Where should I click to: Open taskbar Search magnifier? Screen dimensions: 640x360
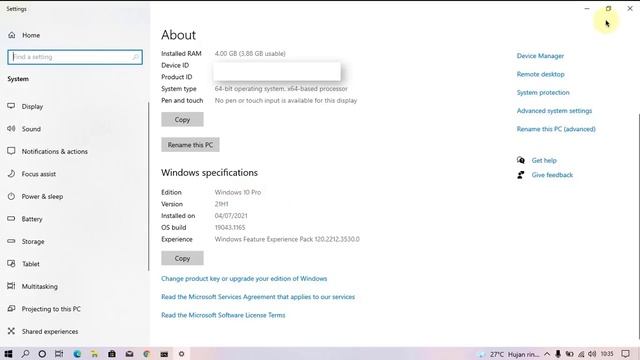25,354
